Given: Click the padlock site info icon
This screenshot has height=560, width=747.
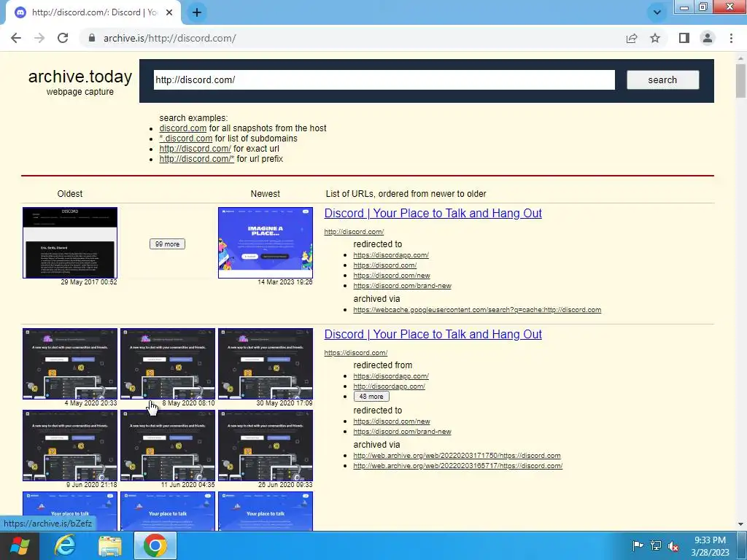Looking at the screenshot, I should click(x=92, y=38).
